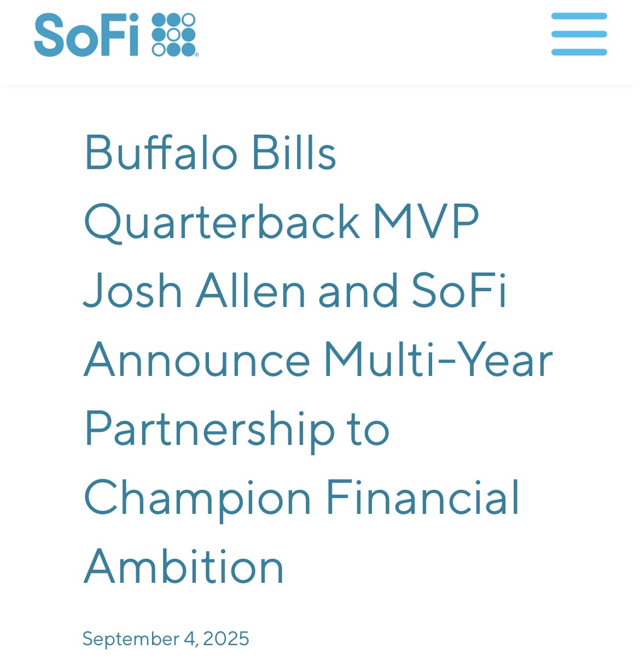This screenshot has width=640, height=672.
Task: Select the word "Champion" in the title
Action: (197, 499)
